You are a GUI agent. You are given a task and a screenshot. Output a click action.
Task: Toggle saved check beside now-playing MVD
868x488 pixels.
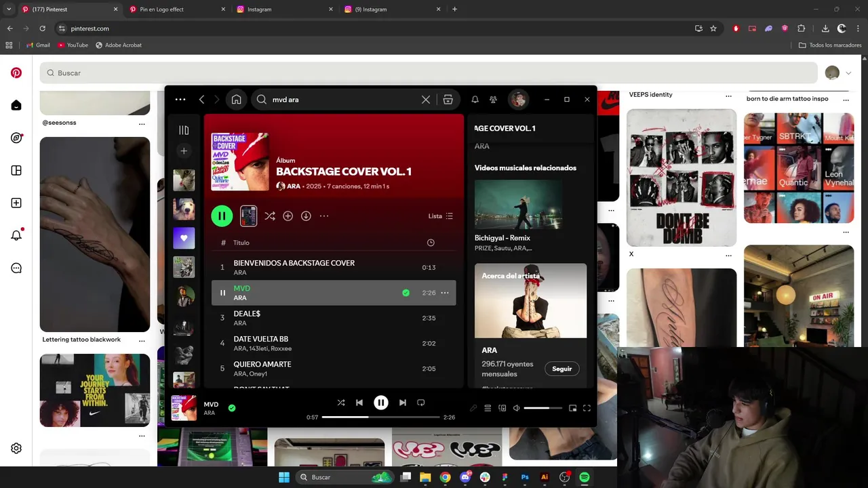(x=232, y=408)
